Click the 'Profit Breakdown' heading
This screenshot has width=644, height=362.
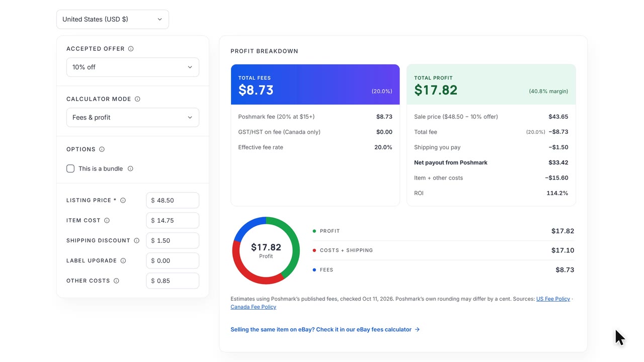click(264, 51)
